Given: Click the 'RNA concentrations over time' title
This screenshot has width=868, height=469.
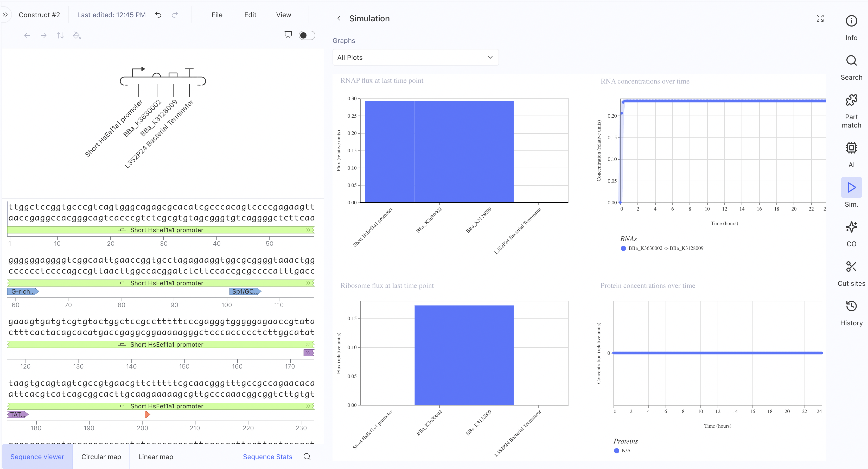Looking at the screenshot, I should pyautogui.click(x=645, y=81).
